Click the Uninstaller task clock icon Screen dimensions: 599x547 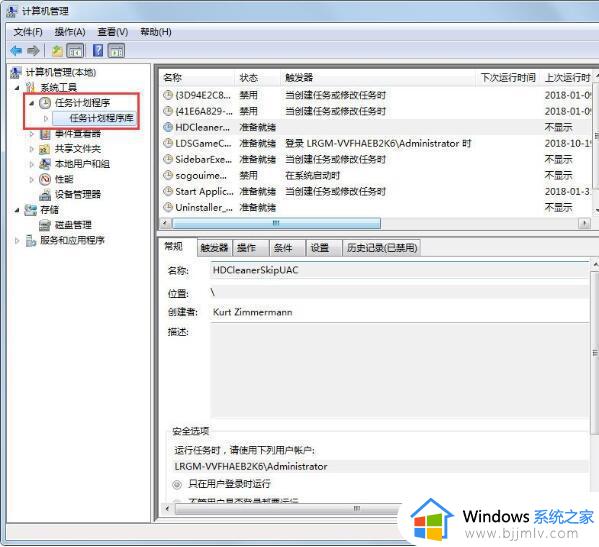click(x=168, y=207)
